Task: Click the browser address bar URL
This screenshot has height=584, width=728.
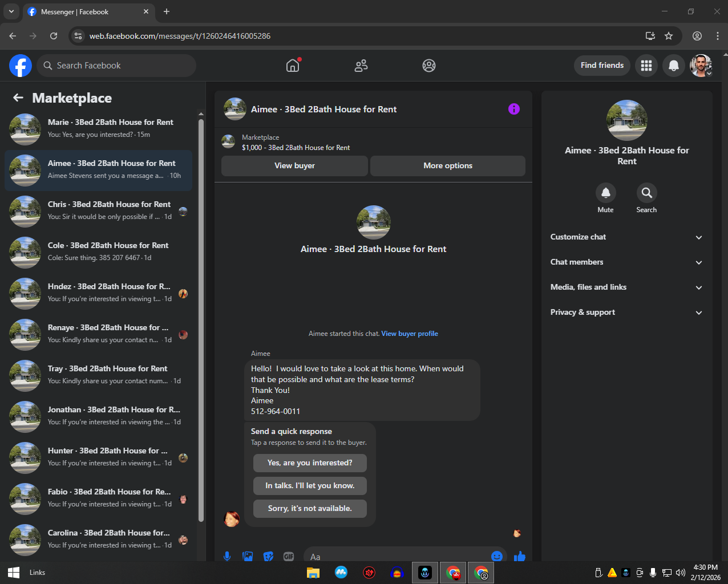Action: coord(180,36)
